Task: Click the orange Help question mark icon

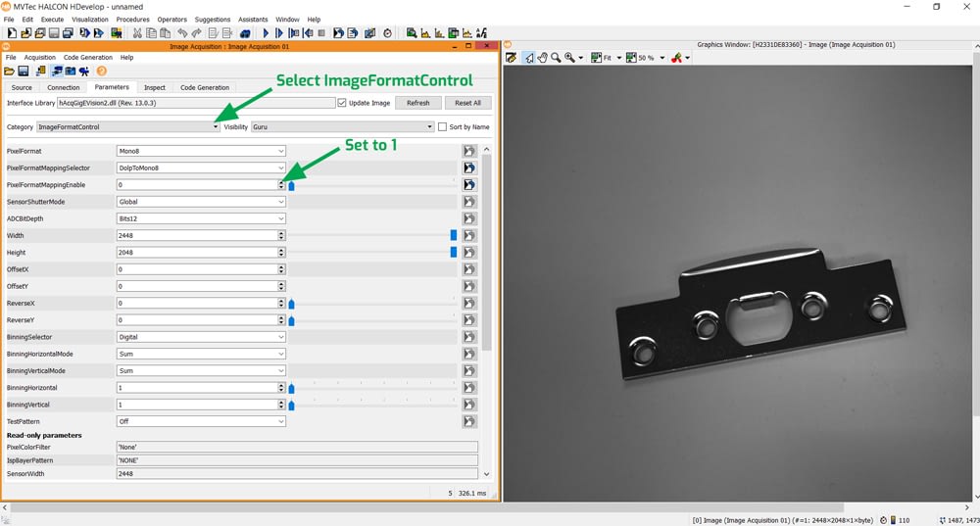Action: click(101, 72)
